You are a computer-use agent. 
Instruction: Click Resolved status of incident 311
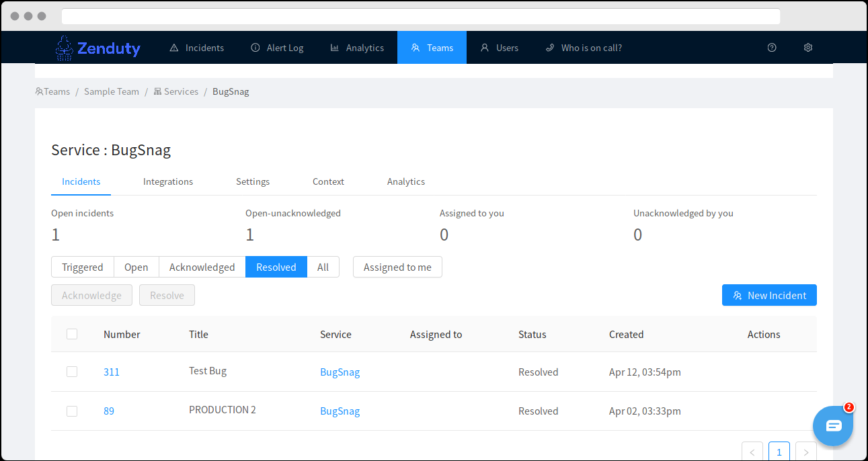(539, 372)
